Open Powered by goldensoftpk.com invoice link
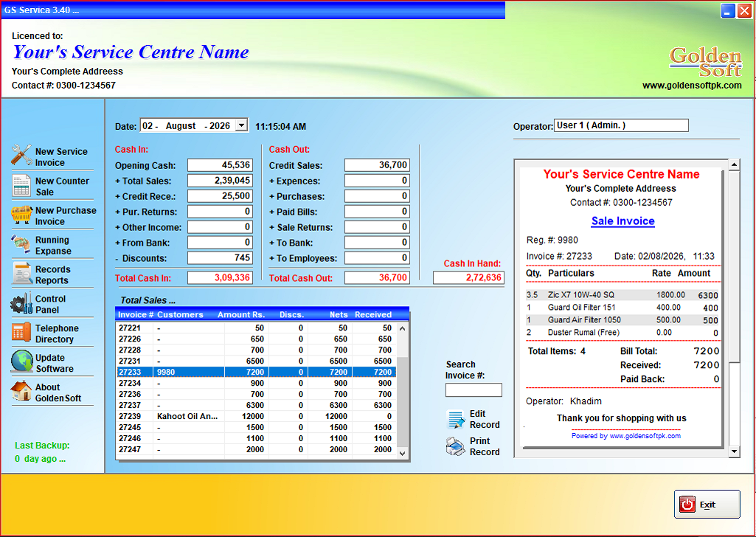This screenshot has height=537, width=756. [x=626, y=436]
